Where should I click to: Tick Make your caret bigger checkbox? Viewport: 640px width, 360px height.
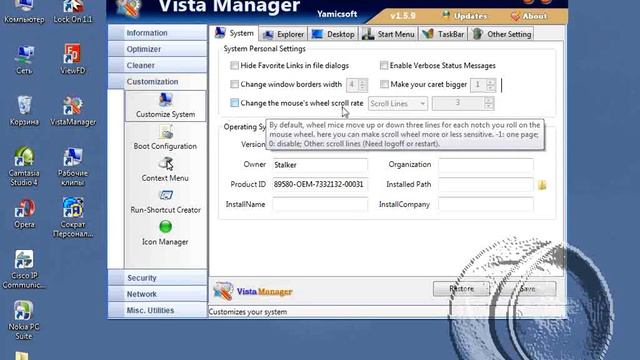pyautogui.click(x=384, y=84)
